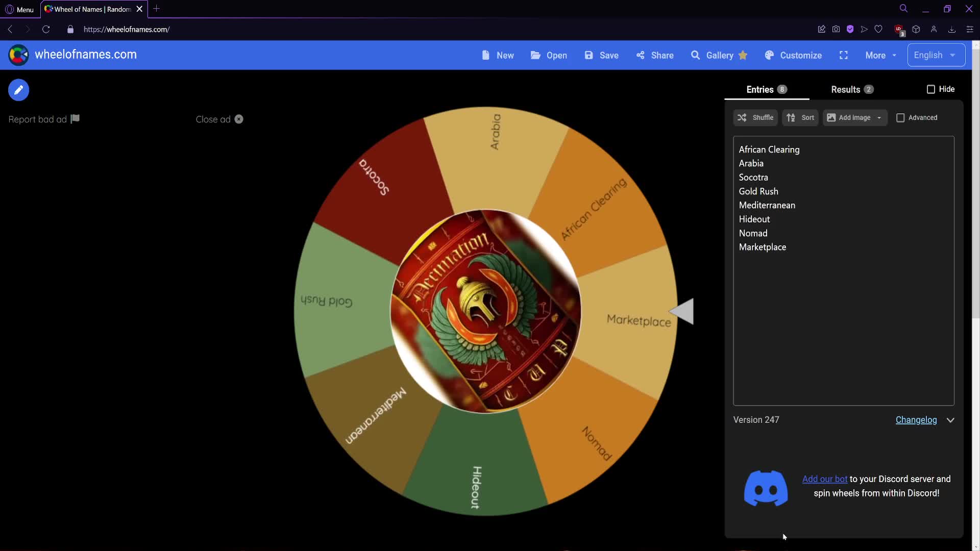980x551 pixels.
Task: Sort the wheel entries
Action: tap(800, 118)
